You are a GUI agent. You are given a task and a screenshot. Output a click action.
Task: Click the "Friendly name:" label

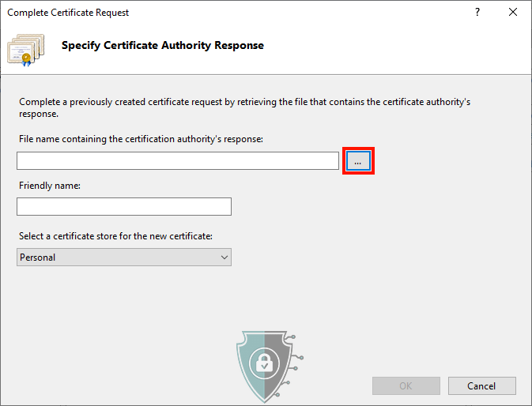click(x=50, y=186)
